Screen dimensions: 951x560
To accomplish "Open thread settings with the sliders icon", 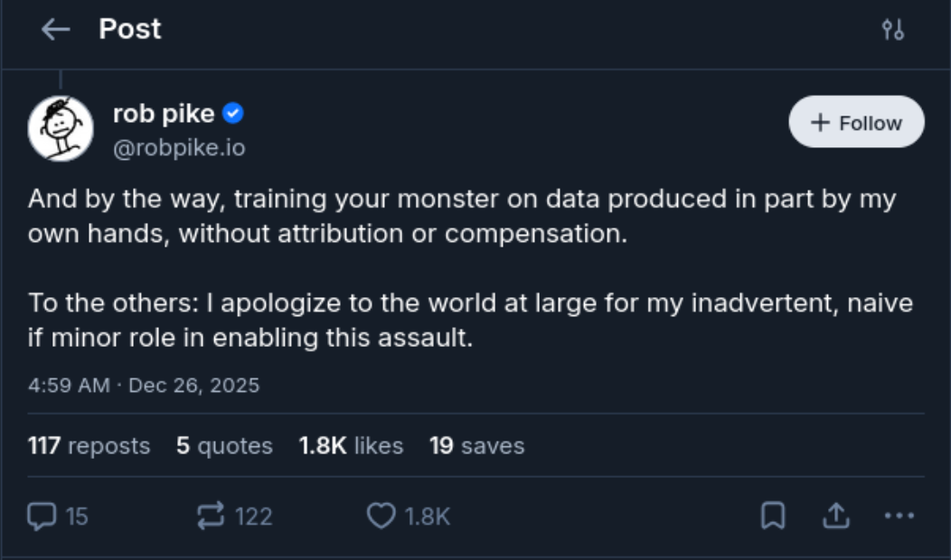I will click(x=893, y=28).
